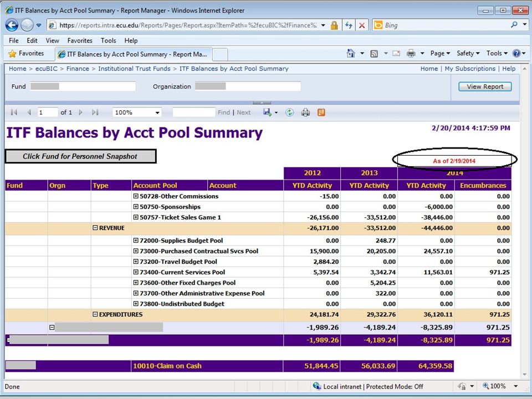Go to next report page icon
Screen dimensions: 532x399
pos(80,112)
